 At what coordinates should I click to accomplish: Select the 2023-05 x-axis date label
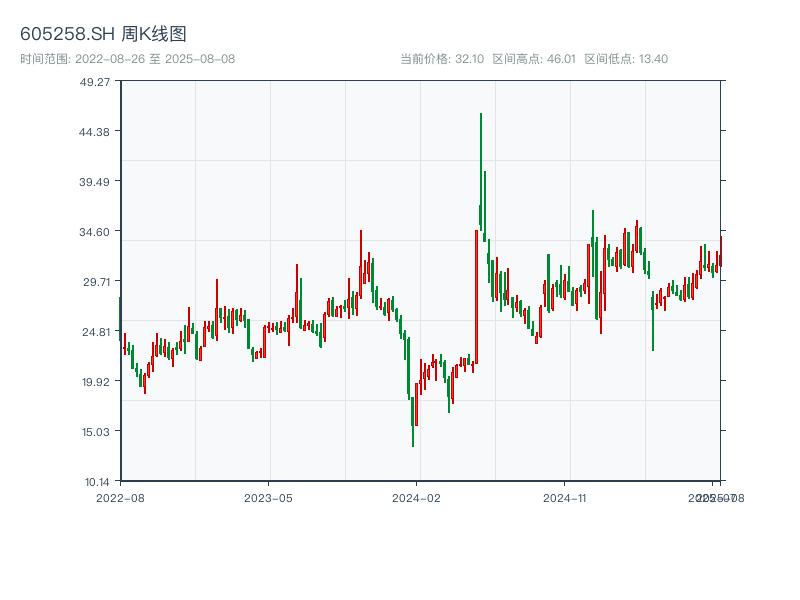point(268,497)
